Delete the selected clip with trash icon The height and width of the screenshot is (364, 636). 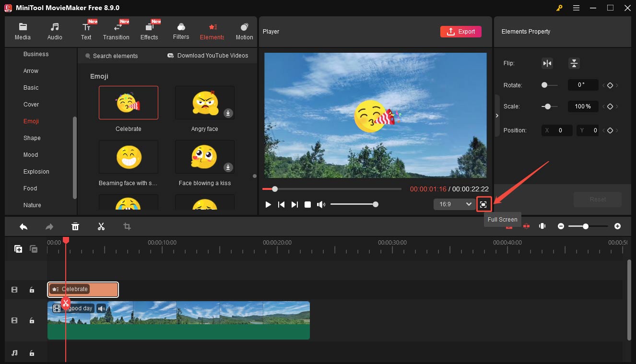tap(75, 226)
